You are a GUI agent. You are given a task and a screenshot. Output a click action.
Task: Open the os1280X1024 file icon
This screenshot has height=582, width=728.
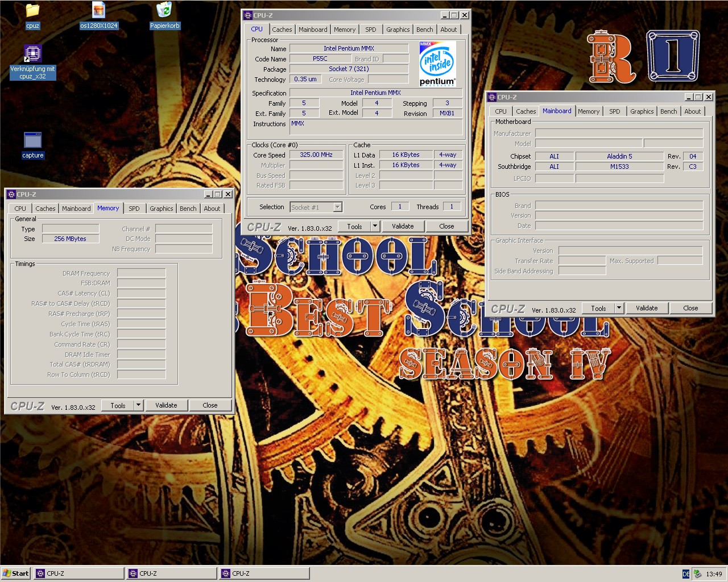98,10
